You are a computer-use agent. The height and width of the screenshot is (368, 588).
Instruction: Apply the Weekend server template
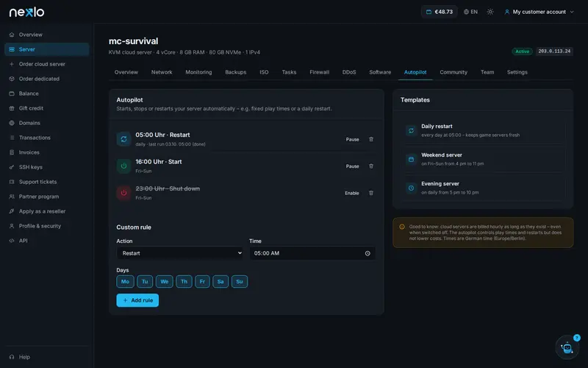[x=483, y=159]
